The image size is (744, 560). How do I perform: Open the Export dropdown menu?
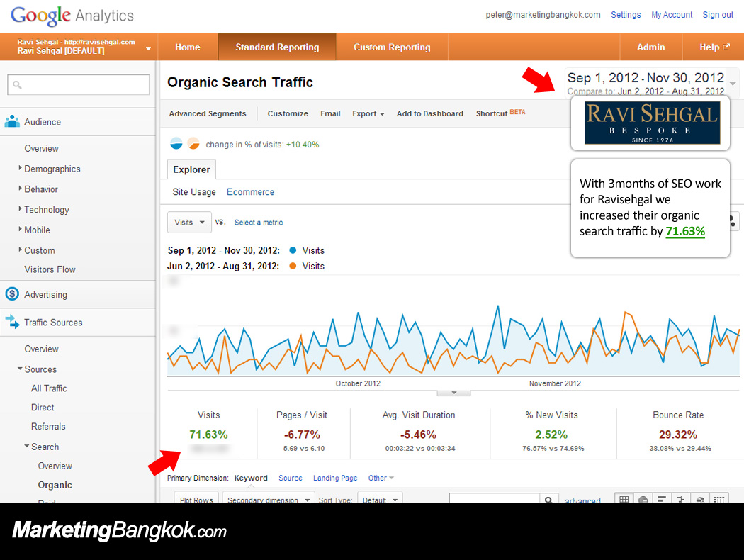click(368, 113)
